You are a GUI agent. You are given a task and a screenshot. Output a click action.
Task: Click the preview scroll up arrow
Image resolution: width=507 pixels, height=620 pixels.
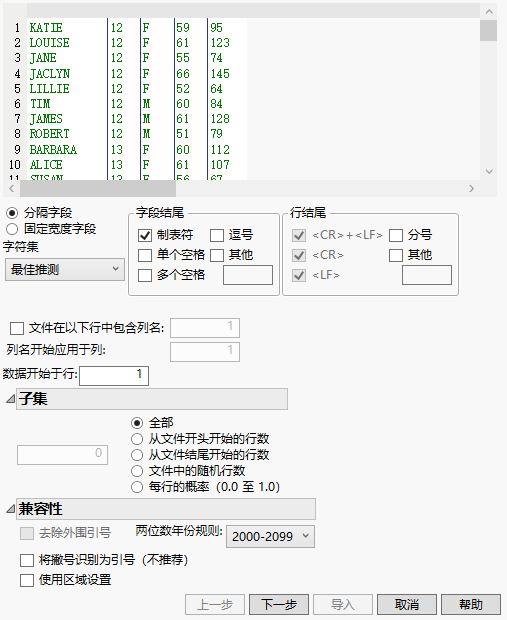[489, 11]
